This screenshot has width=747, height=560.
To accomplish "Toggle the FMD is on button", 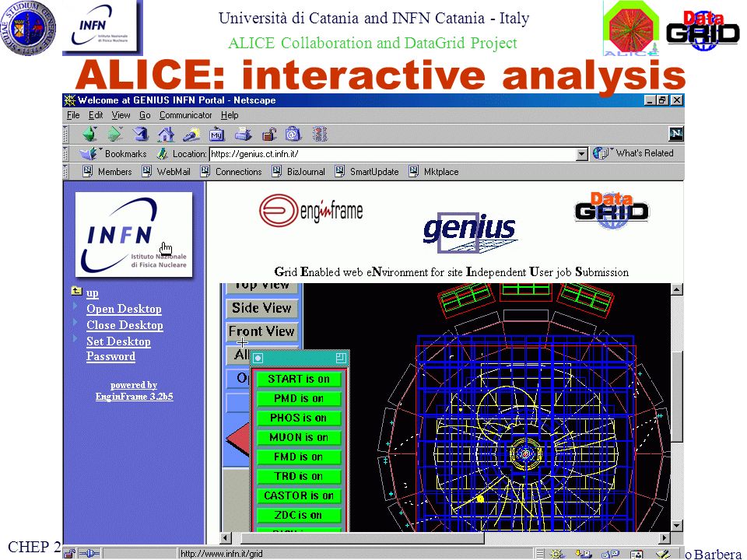I will coord(299,457).
